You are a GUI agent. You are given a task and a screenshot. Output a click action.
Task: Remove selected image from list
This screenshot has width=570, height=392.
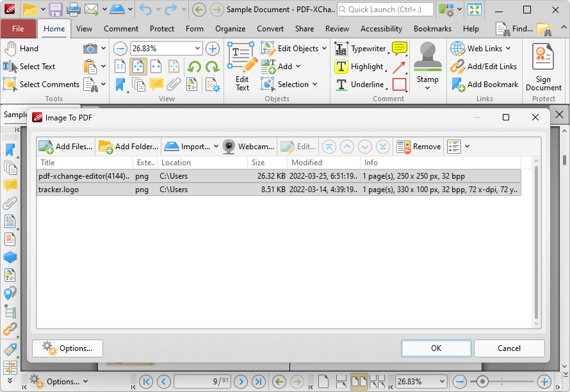(x=419, y=147)
